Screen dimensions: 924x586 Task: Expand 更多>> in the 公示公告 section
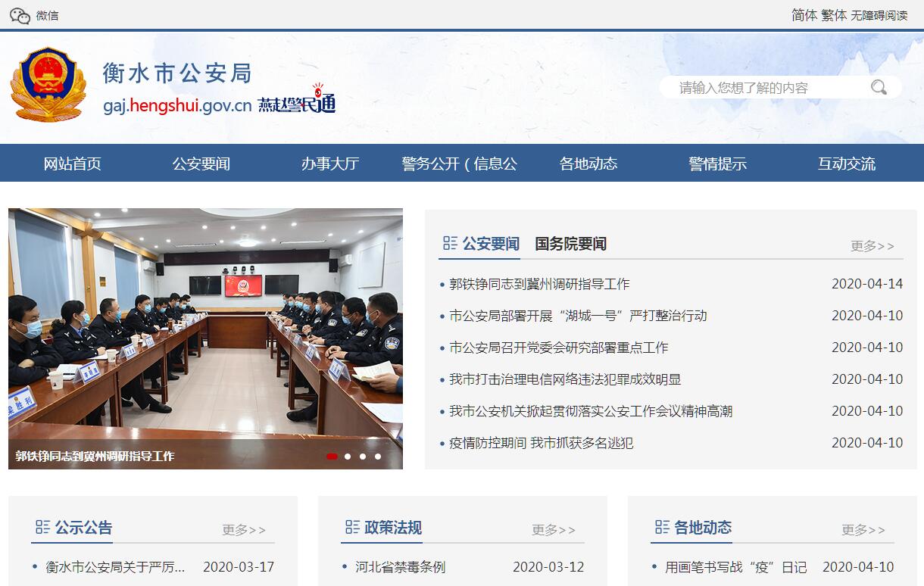[x=244, y=529]
